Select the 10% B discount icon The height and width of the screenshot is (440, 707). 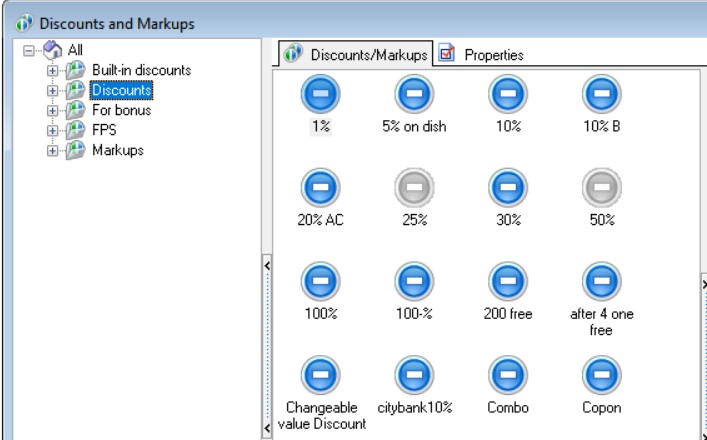pos(601,95)
